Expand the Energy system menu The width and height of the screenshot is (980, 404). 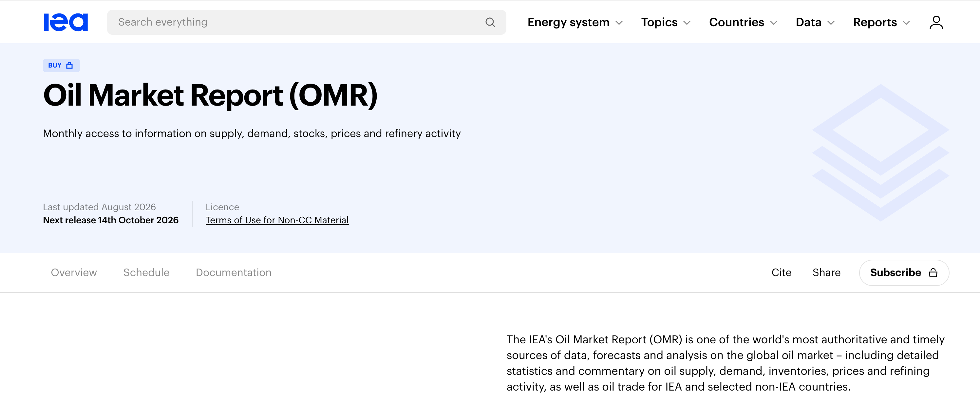pyautogui.click(x=575, y=23)
